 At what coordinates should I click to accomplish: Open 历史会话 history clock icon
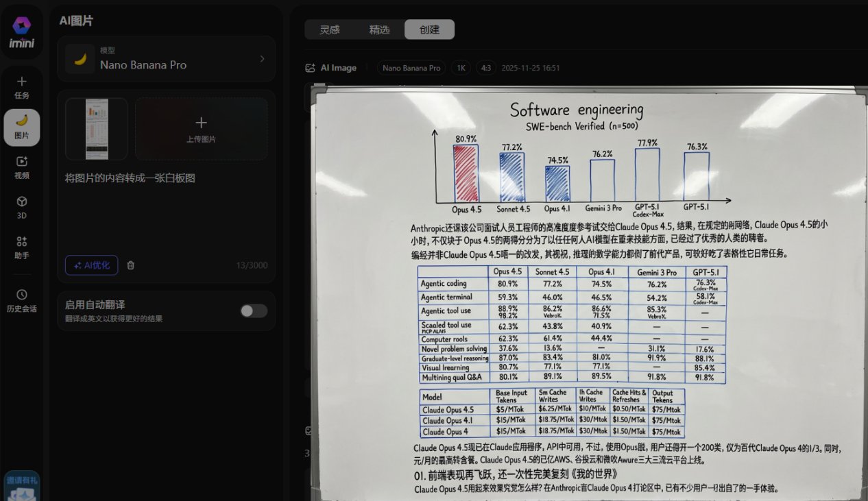coord(21,300)
